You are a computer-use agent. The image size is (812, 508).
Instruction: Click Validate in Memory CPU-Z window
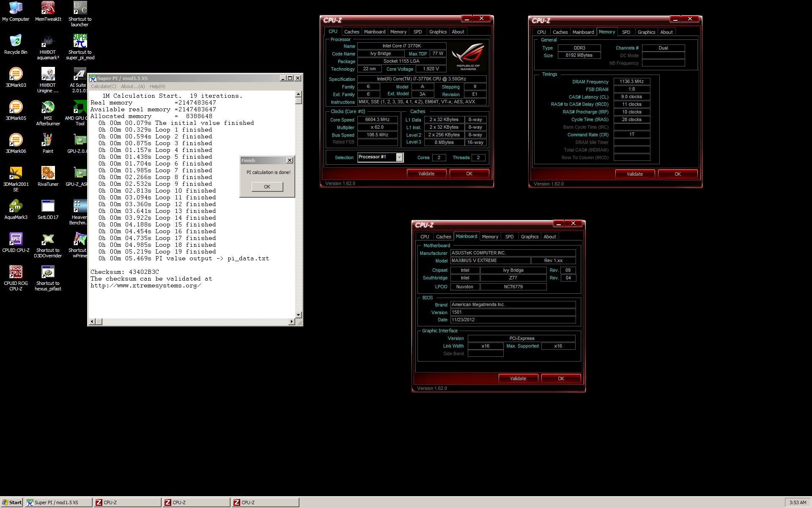pos(635,174)
